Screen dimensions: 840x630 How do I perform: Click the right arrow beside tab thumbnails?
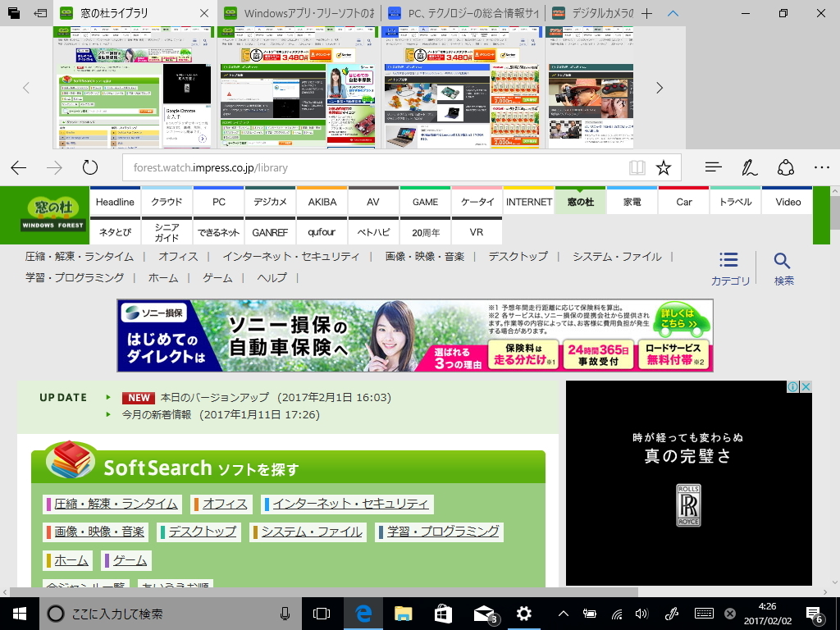658,89
